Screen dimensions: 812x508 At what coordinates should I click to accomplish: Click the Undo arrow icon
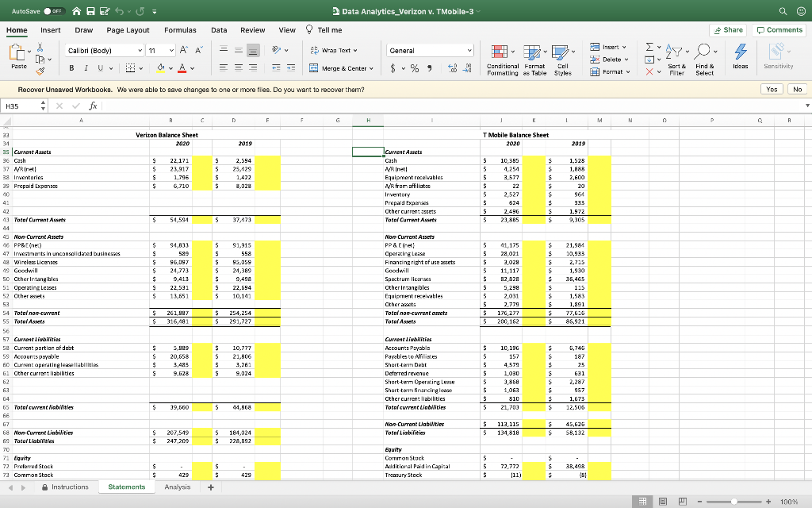point(121,11)
